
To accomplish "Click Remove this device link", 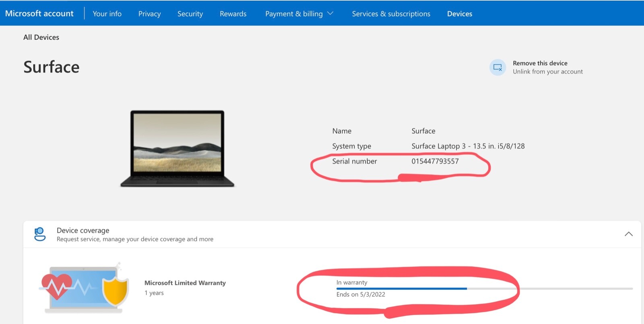I will (540, 63).
